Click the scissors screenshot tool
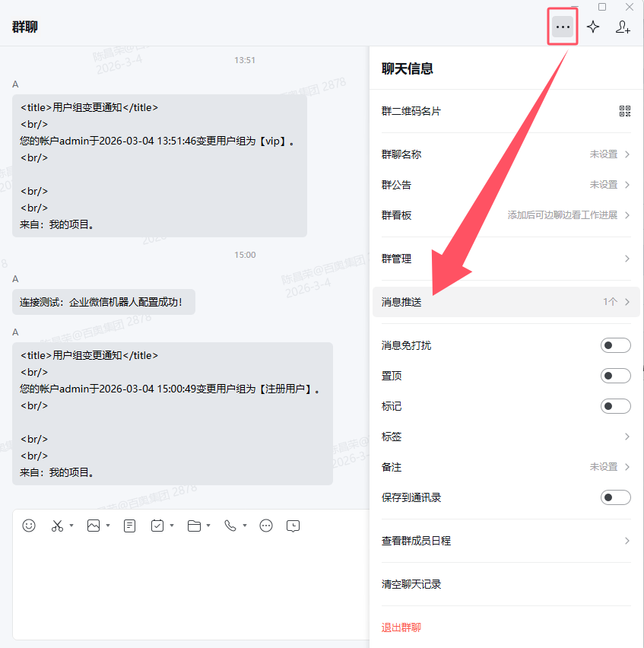This screenshot has height=648, width=644. tap(57, 526)
